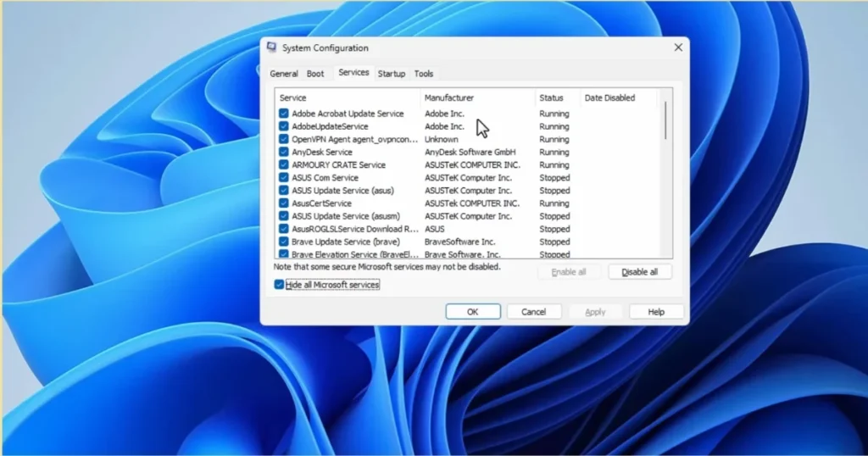Toggle Brave Elevation Service checkbox
The width and height of the screenshot is (868, 456).
(x=283, y=254)
